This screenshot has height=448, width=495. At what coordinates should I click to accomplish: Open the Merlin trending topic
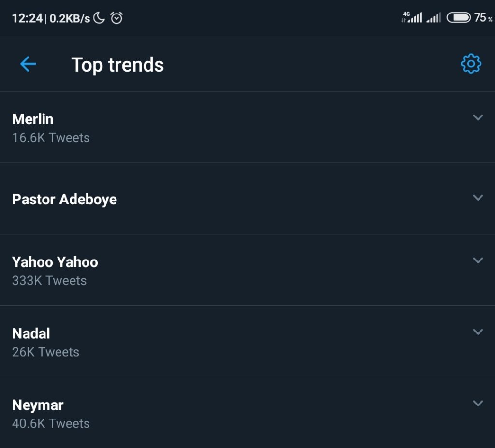[x=33, y=119]
